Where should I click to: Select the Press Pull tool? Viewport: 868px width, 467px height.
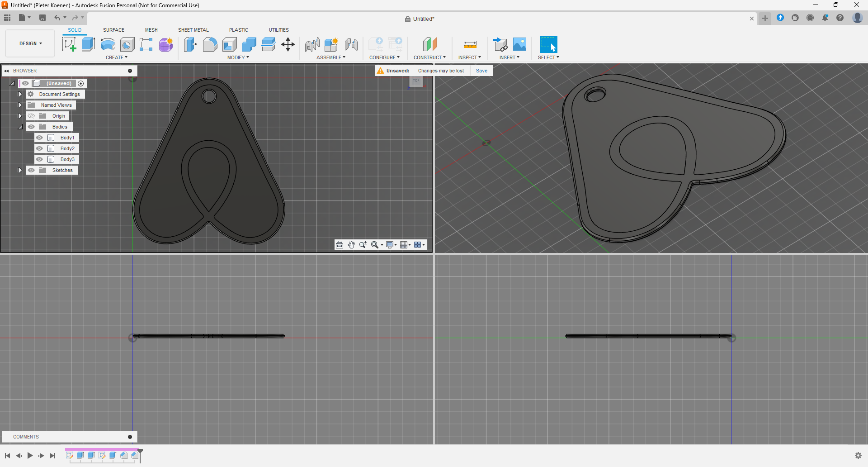pos(190,44)
